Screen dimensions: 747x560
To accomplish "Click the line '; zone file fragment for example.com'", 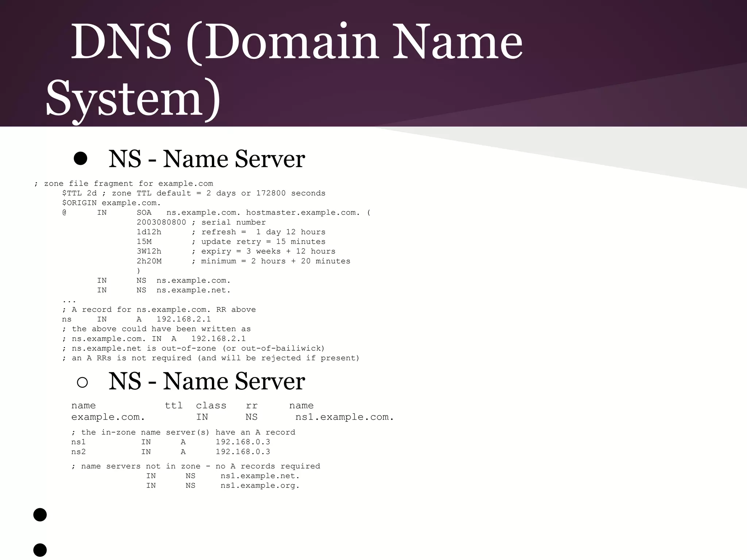I will 124,184.
